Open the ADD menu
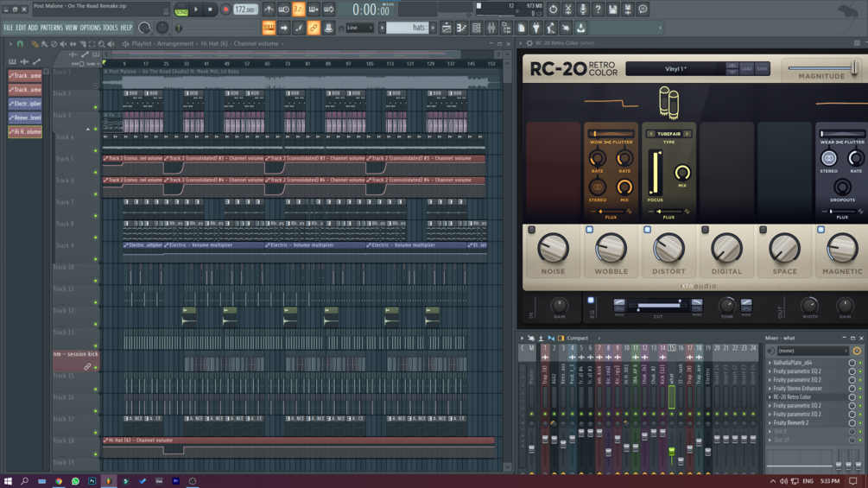This screenshot has height=488, width=868. tap(33, 28)
